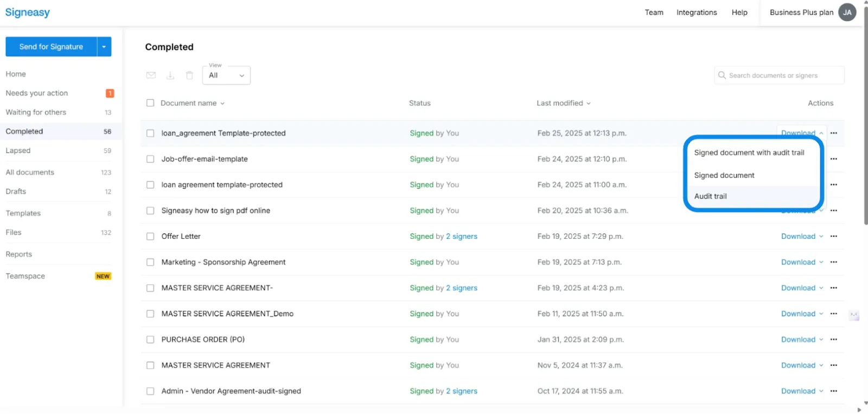Focus the Search documents or signers field
This screenshot has width=868, height=417.
click(779, 75)
